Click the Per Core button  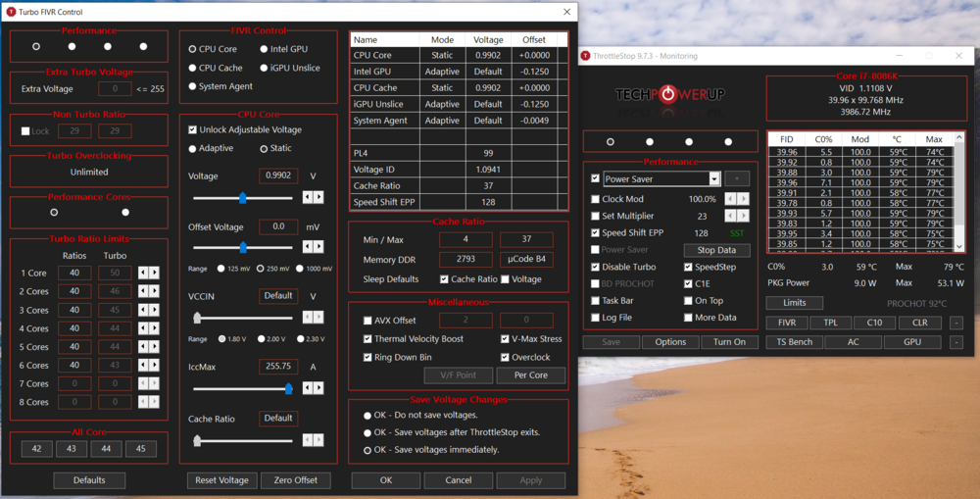[531, 375]
